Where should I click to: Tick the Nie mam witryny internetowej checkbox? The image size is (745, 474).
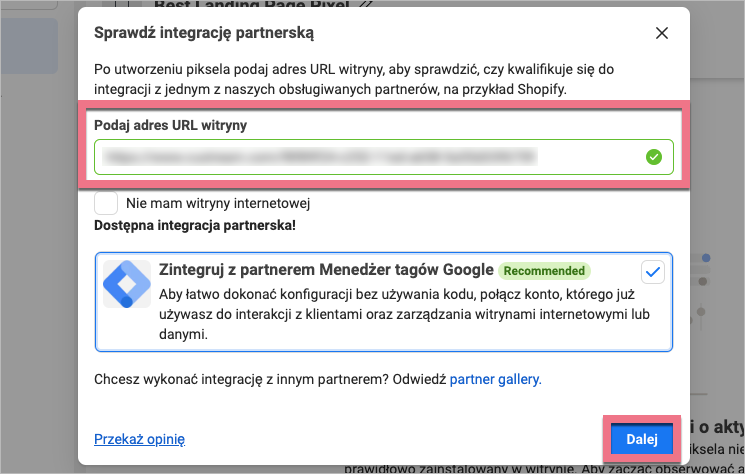pyautogui.click(x=106, y=203)
